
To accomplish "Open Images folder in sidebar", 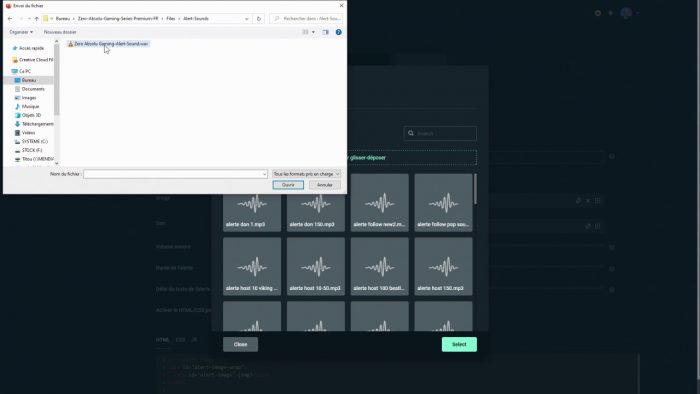I will click(x=25, y=98).
